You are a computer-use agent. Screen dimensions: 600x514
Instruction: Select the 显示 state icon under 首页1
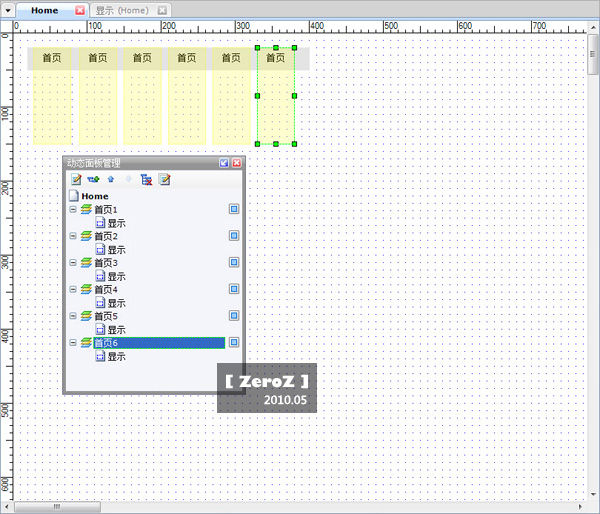tap(100, 223)
